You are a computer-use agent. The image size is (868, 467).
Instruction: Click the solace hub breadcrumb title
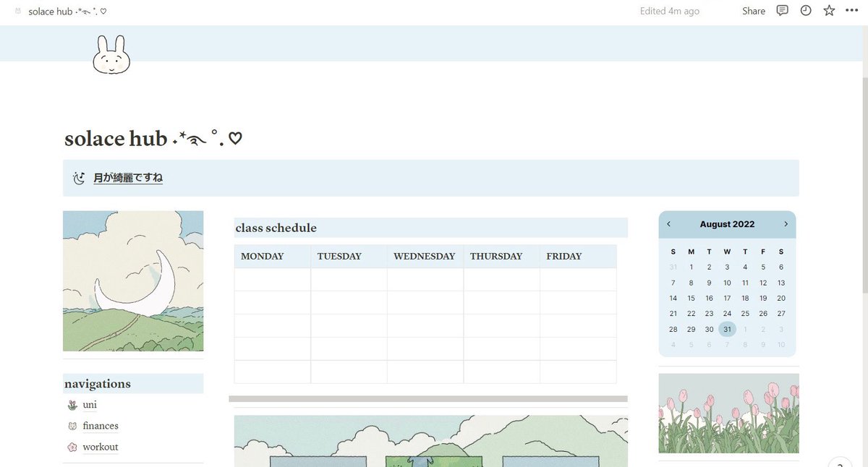[x=68, y=12]
